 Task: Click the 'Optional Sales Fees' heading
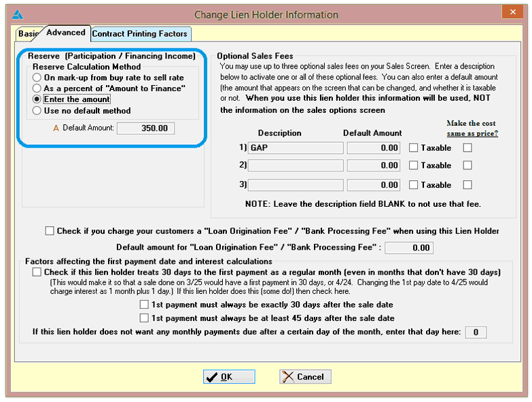tap(255, 56)
